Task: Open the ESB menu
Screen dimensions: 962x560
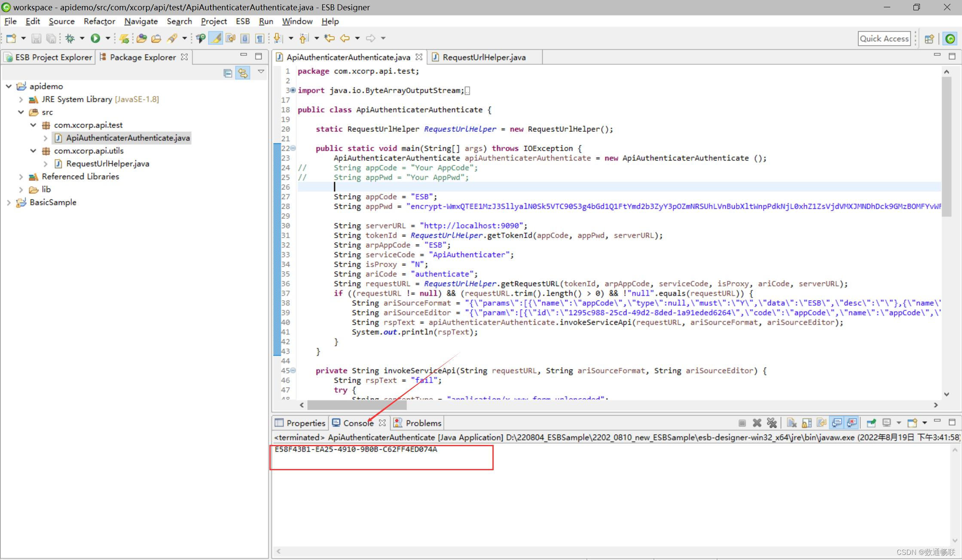Action: point(242,21)
